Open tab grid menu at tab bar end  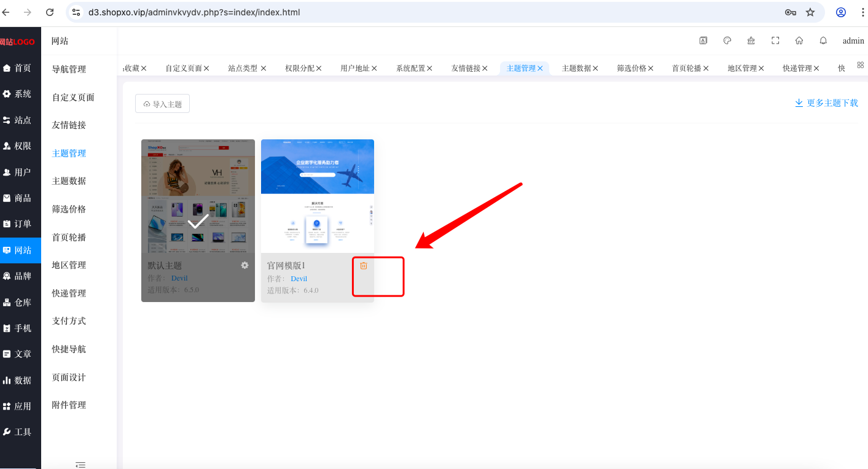(860, 64)
